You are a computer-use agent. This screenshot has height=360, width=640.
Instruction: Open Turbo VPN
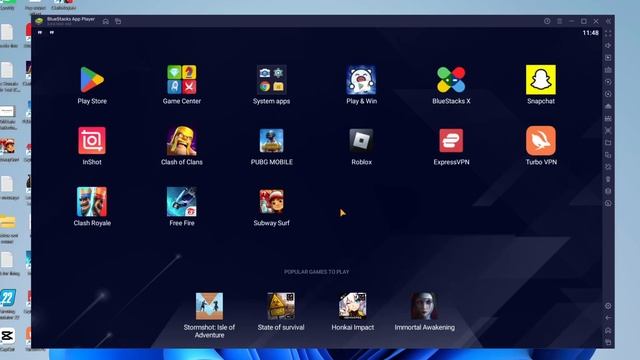point(541,141)
